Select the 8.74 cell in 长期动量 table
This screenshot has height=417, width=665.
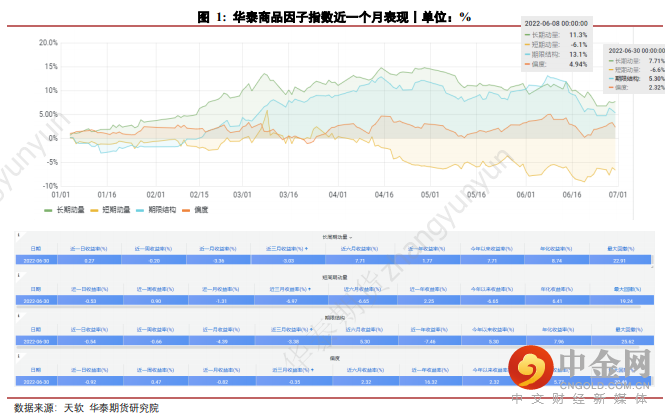click(x=556, y=260)
